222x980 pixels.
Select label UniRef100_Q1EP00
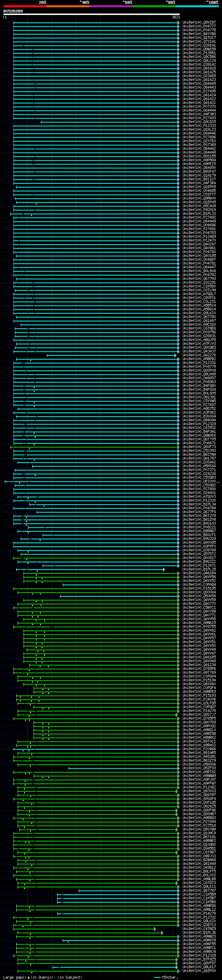[x=199, y=971]
